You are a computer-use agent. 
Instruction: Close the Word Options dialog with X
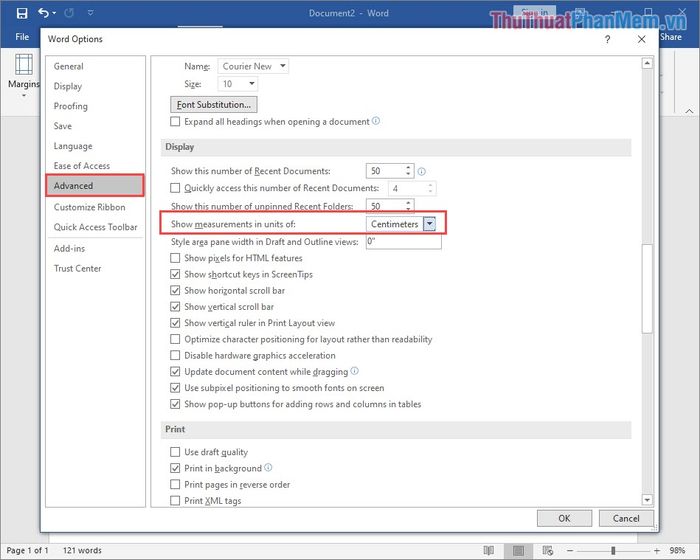642,39
